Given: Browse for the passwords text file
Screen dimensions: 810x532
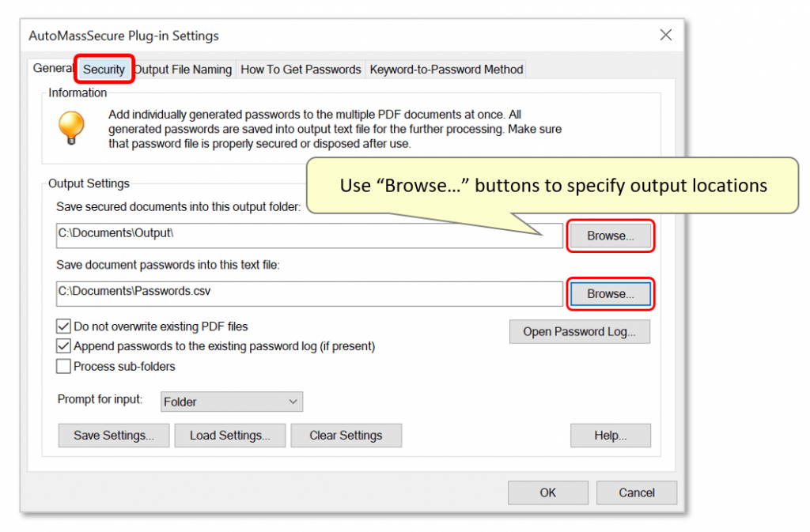Looking at the screenshot, I should pos(610,293).
